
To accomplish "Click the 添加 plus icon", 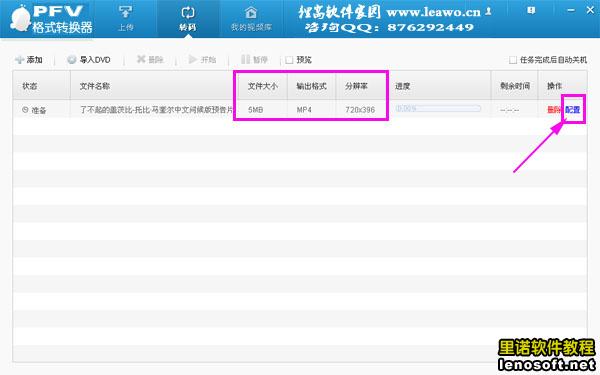I will pos(19,60).
